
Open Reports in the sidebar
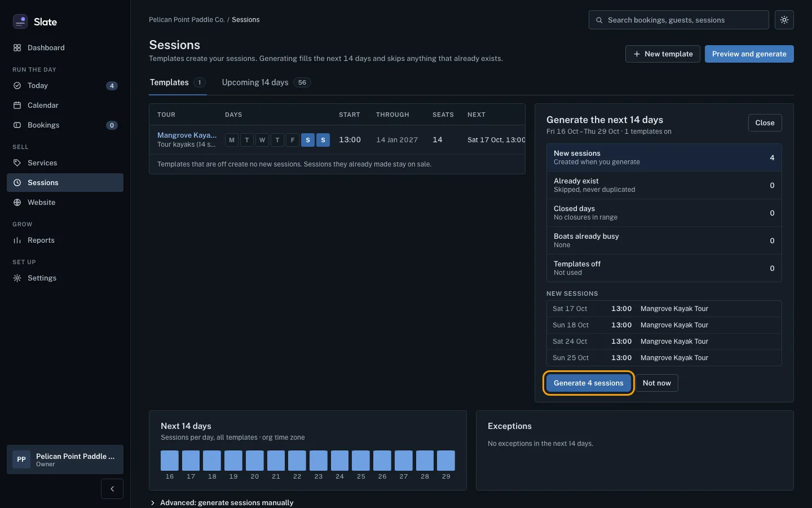[65, 240]
